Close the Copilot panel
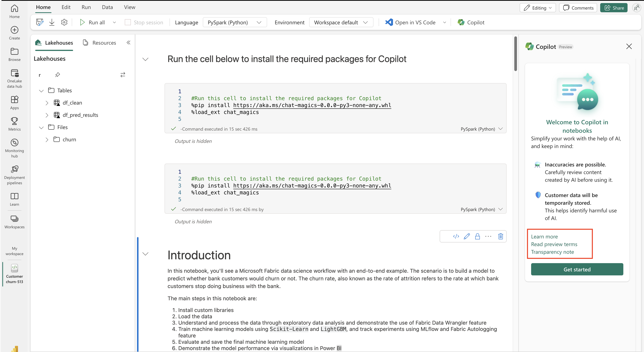Screen dimensions: 644x352 point(629,46)
